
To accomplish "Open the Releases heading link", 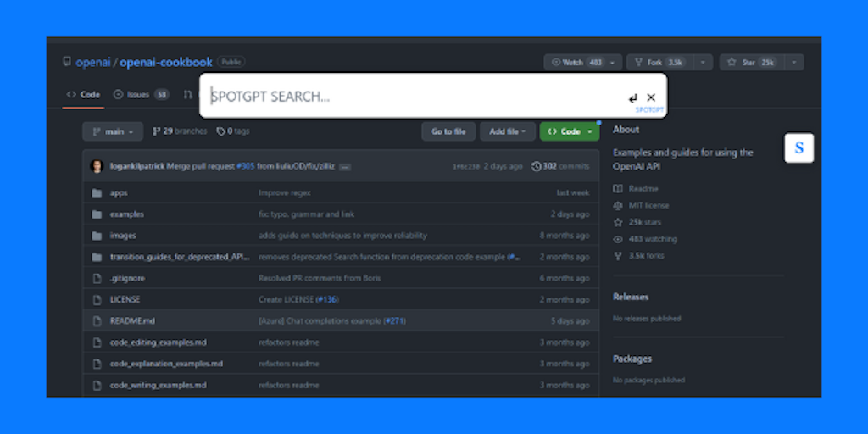I will [x=631, y=297].
